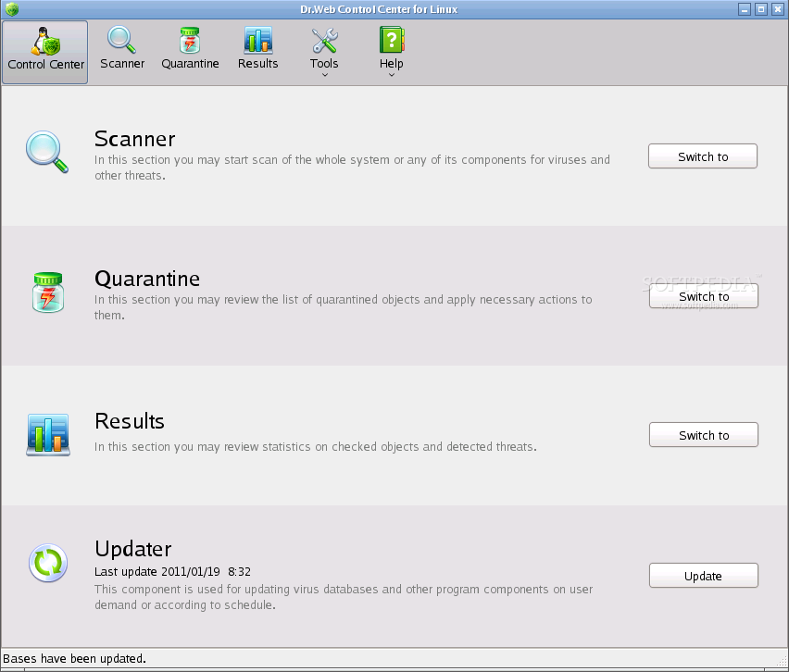Switch to the Quarantine section

click(x=704, y=296)
